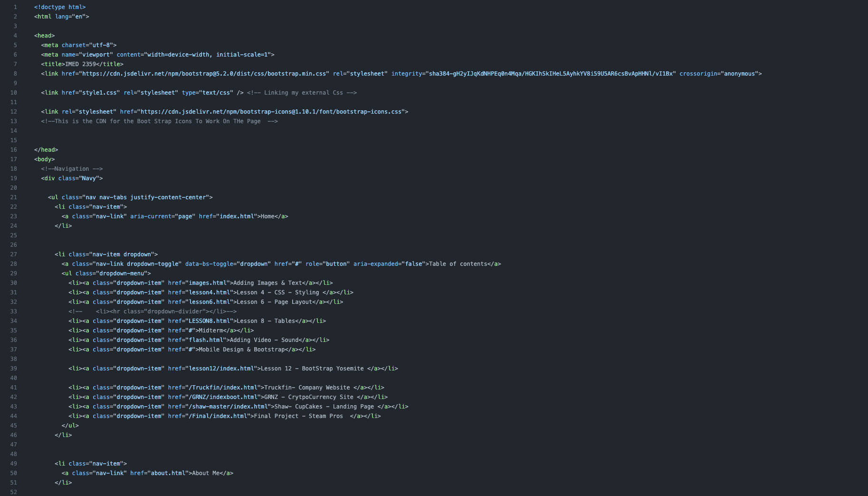Click the images.html href value
Viewport: 868px width, 496px height.
208,283
